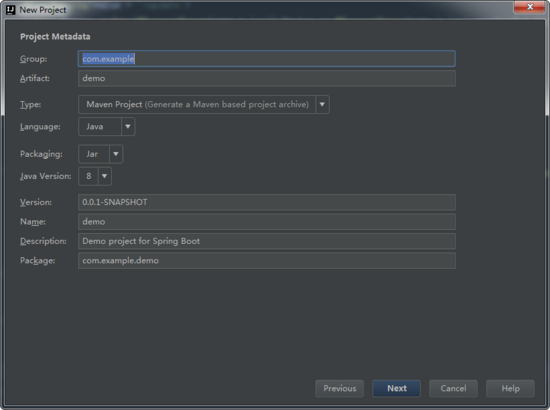Click the Package field com.example.demo
The height and width of the screenshot is (410, 550).
pos(267,261)
